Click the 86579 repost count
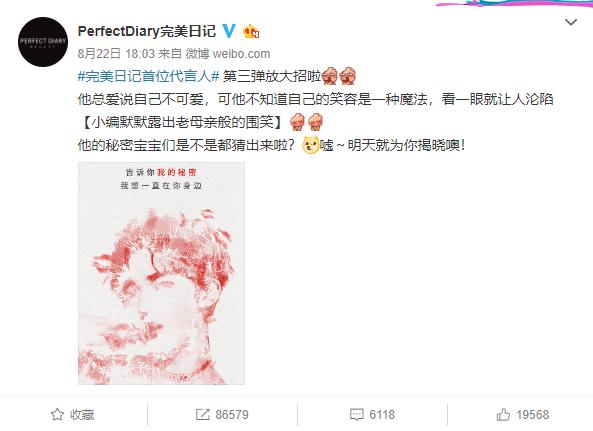The width and height of the screenshot is (593, 431). tap(232, 415)
